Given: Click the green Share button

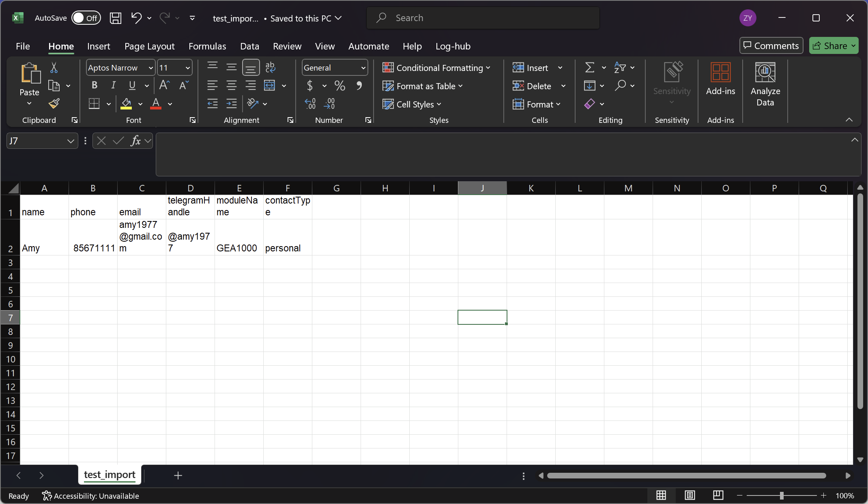Looking at the screenshot, I should pos(829,45).
